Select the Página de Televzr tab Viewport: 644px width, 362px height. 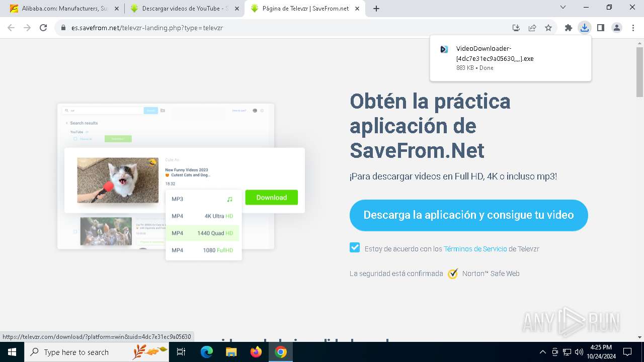(x=305, y=9)
